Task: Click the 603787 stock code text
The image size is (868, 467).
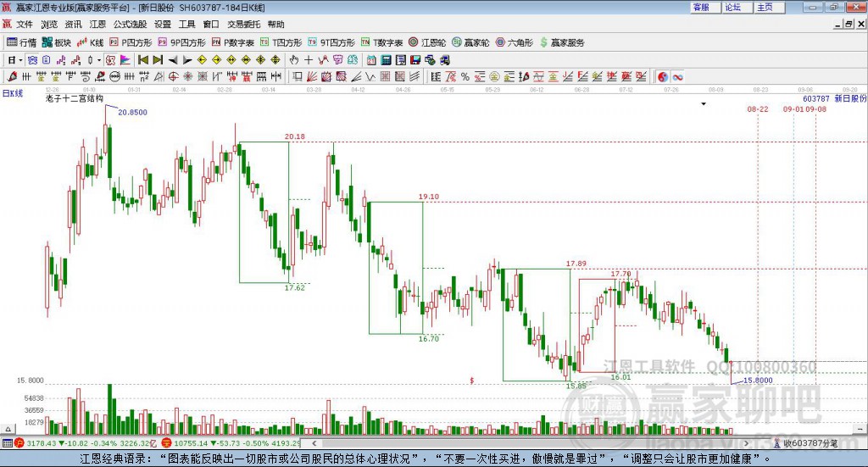Action: click(816, 98)
